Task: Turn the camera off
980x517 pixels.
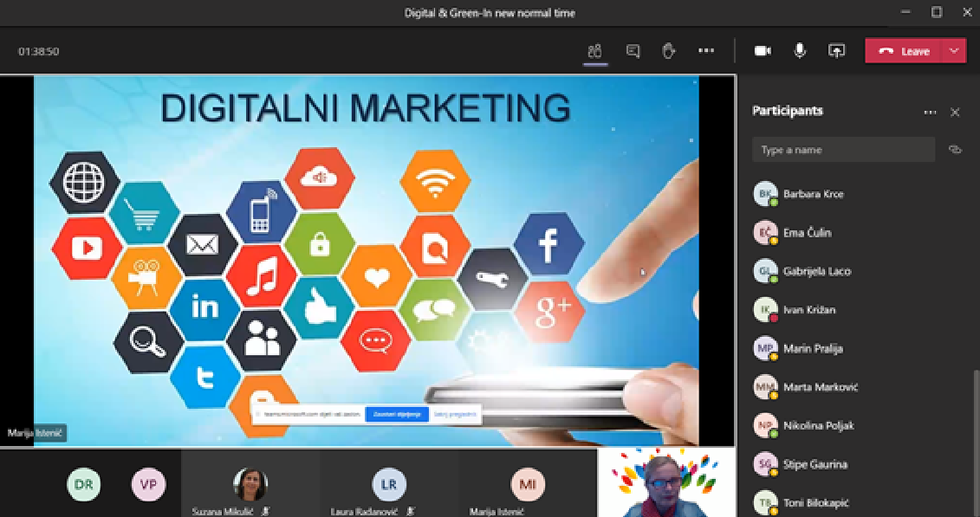Action: [x=763, y=51]
